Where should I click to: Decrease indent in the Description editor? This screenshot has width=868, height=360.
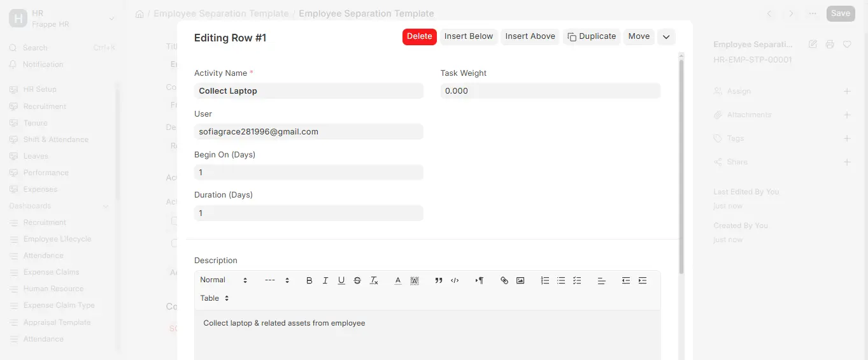click(626, 280)
